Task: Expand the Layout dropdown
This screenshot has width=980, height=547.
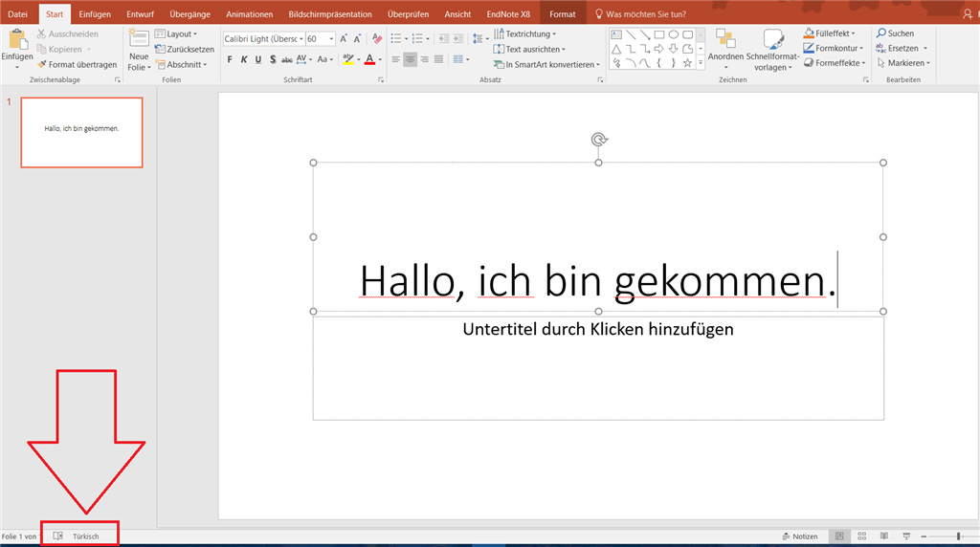Action: (x=181, y=33)
